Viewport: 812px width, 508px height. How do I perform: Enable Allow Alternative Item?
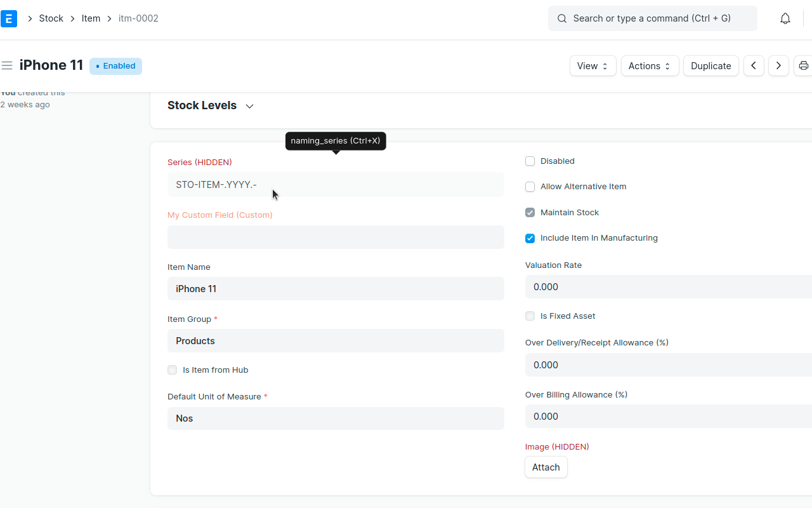click(530, 187)
